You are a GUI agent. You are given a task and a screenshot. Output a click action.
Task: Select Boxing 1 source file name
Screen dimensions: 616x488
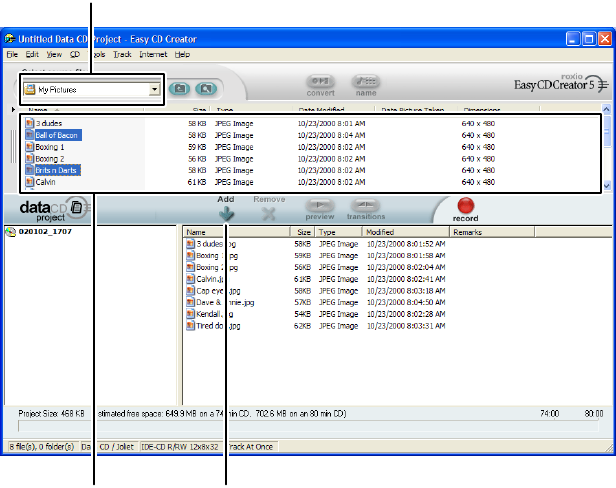point(50,147)
